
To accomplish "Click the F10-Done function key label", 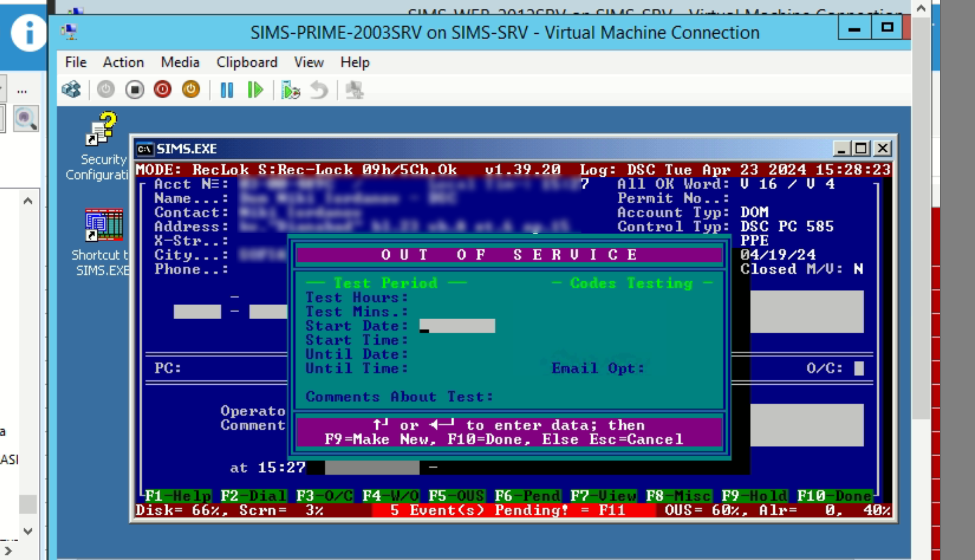I will (x=834, y=495).
